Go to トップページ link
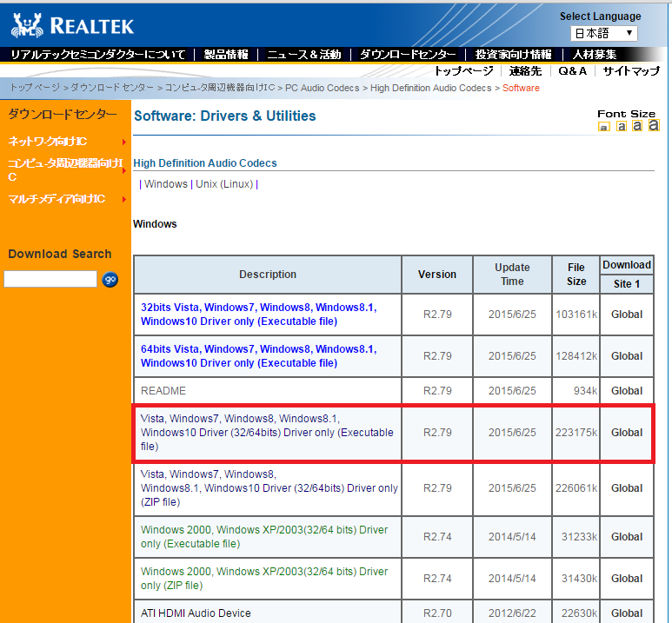 tap(464, 70)
